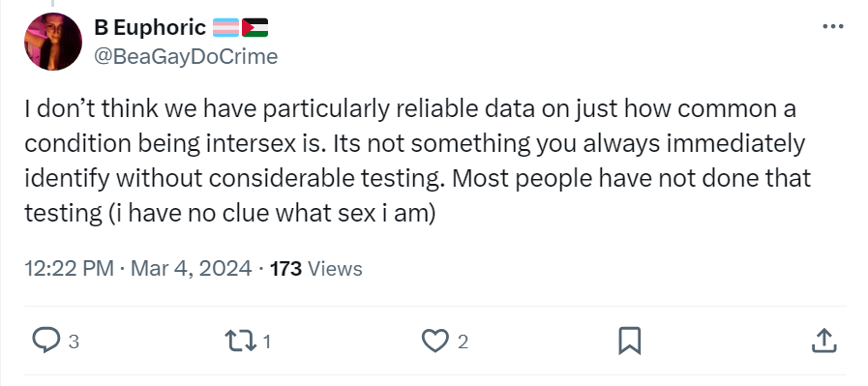Click the transgender flag emoji beside the name
Image resolution: width=868 pixels, height=386 pixels.
(x=225, y=27)
